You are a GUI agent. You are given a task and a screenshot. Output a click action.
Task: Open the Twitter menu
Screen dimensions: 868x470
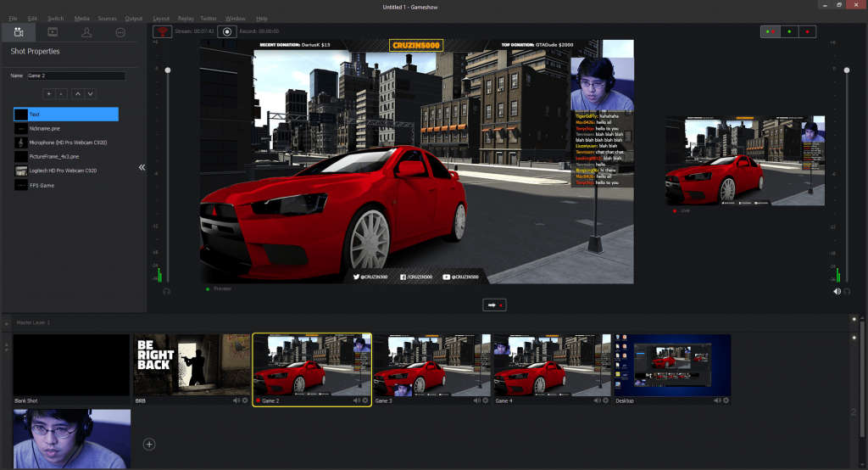click(209, 19)
